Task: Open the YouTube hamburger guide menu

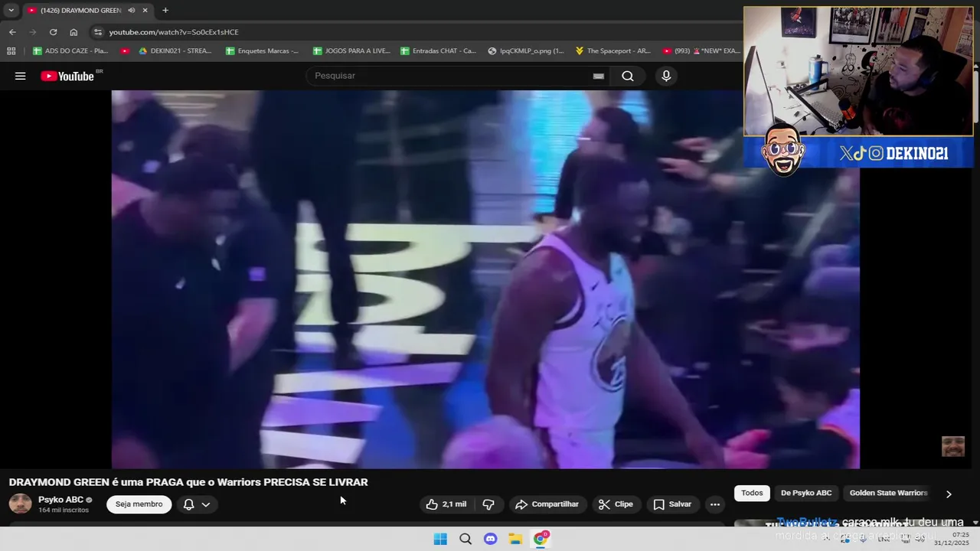Action: tap(21, 76)
